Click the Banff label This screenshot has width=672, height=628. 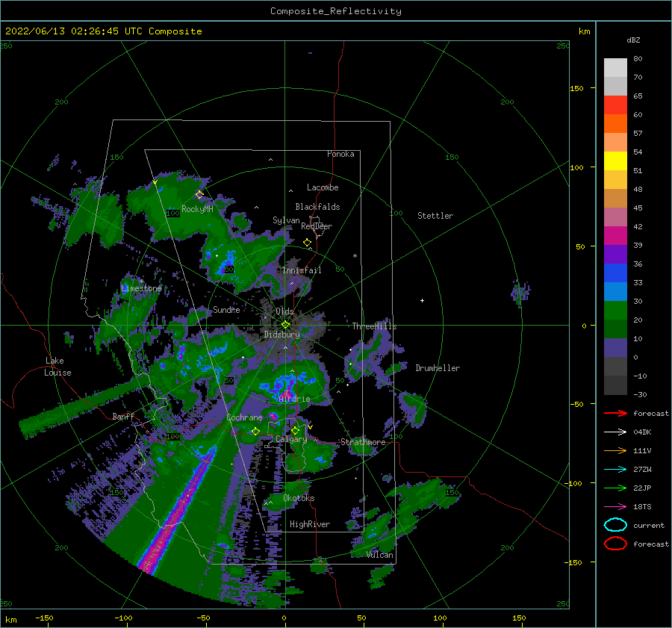tap(123, 416)
